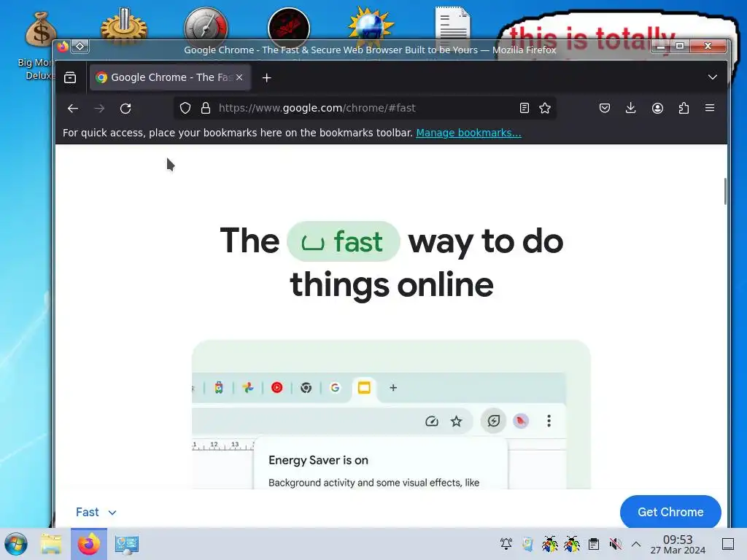This screenshot has height=560, width=747.
Task: Bookmark this page with the star icon
Action: [545, 108]
